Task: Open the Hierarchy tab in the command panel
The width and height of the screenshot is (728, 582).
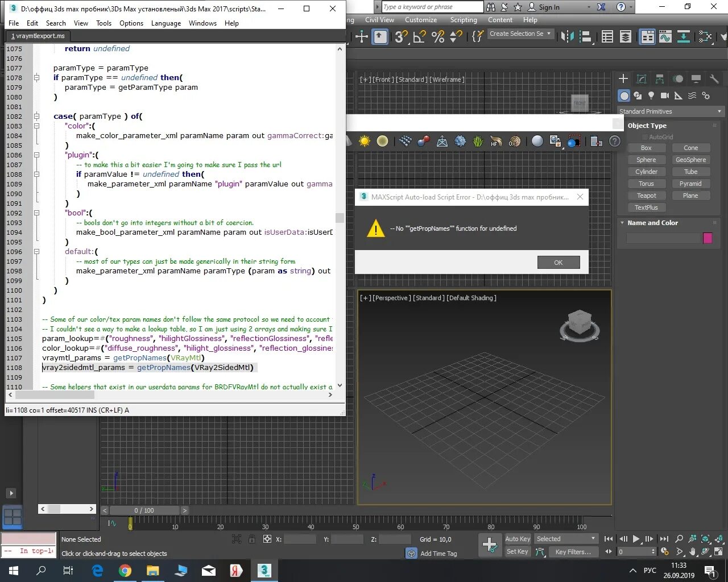Action: [x=660, y=79]
